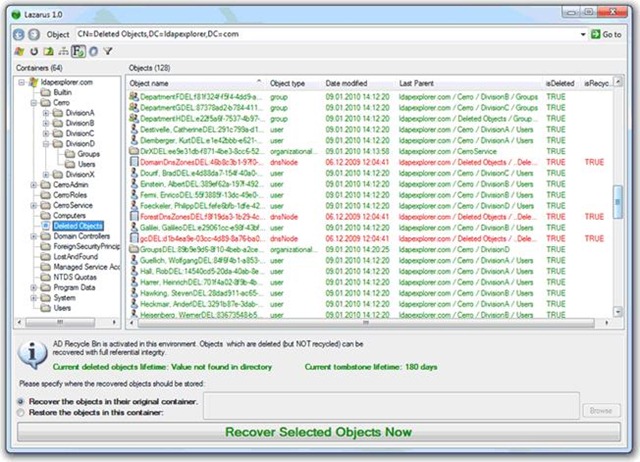Click the Go to button label
The height and width of the screenshot is (462, 640).
(x=612, y=35)
